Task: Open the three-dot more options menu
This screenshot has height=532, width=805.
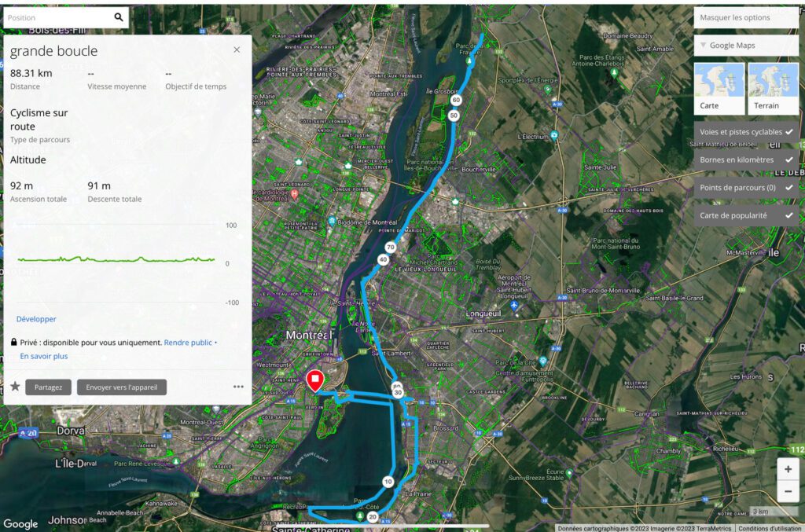Action: point(238,387)
